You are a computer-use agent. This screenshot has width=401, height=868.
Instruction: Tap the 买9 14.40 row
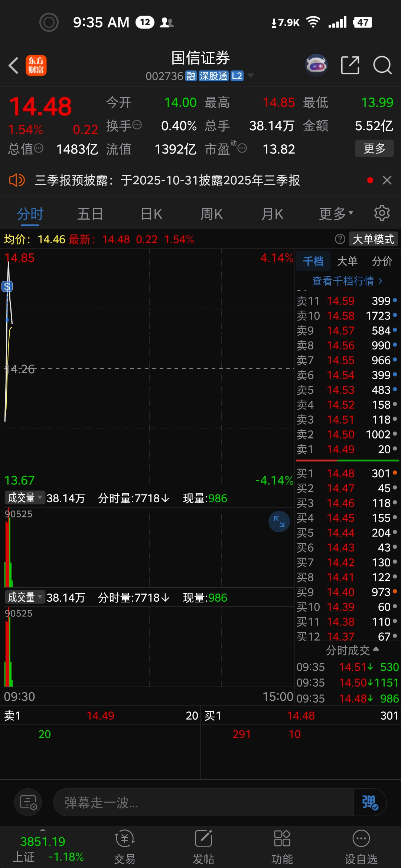347,592
